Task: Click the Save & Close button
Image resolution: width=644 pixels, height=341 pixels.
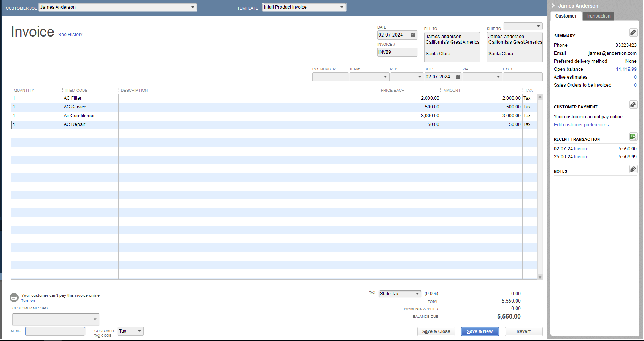Action: (436, 331)
